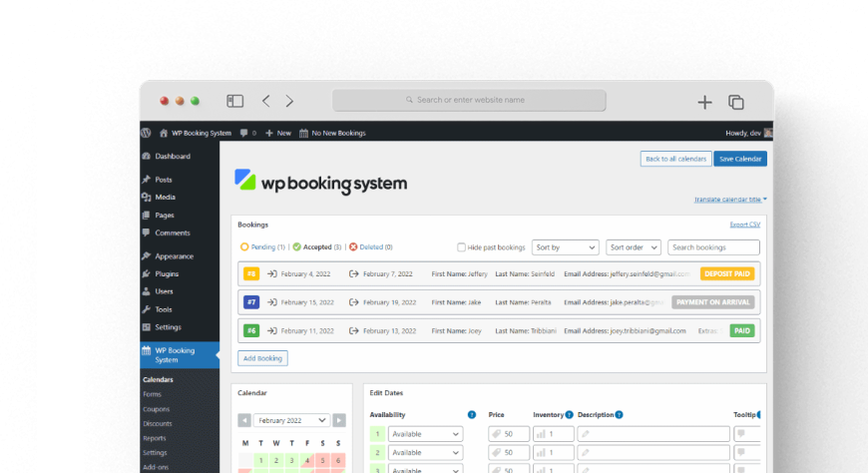Open the Sort order dropdown
This screenshot has height=473, width=868.
coord(634,247)
